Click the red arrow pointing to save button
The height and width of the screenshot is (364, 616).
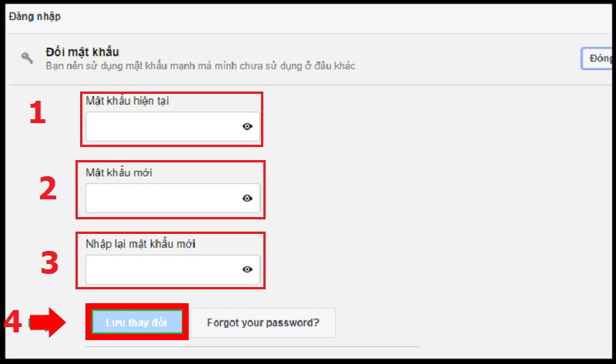coord(52,322)
